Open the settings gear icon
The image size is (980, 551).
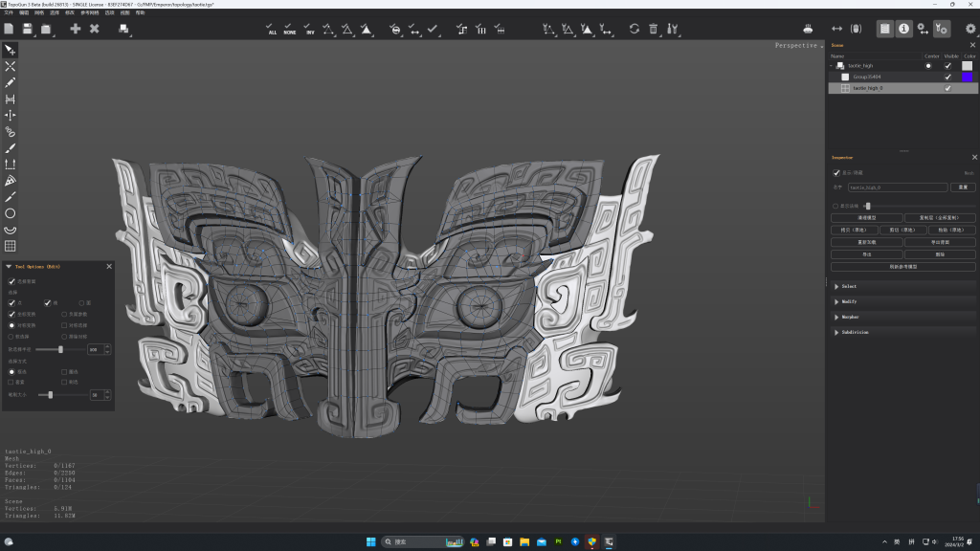click(x=970, y=29)
